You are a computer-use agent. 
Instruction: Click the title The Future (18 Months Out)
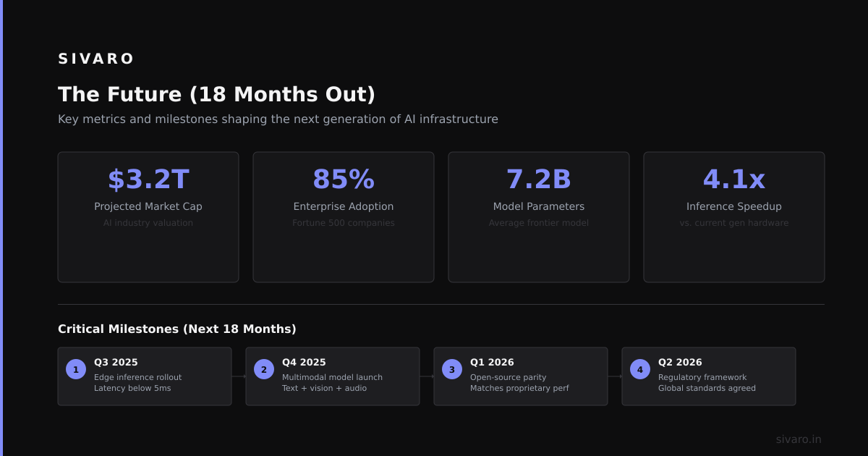(216, 95)
